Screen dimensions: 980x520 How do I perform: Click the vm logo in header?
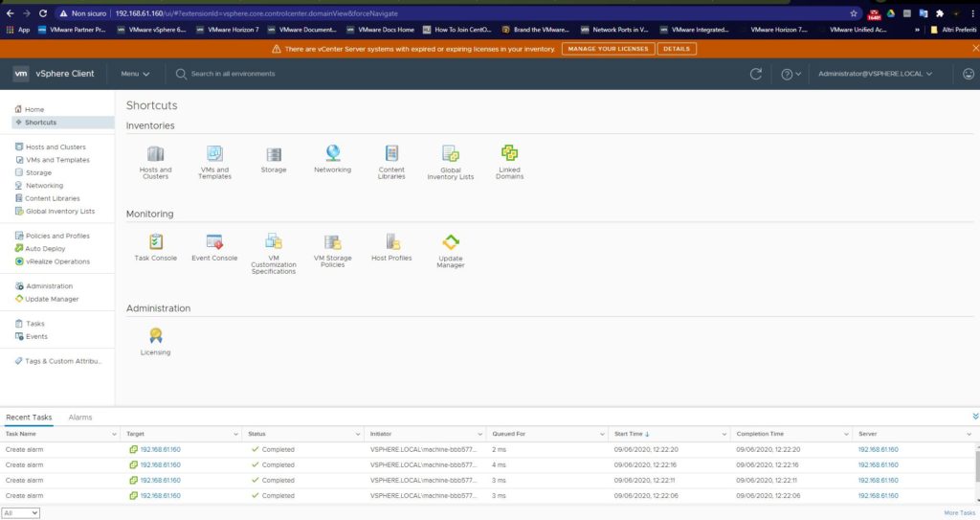pyautogui.click(x=21, y=74)
